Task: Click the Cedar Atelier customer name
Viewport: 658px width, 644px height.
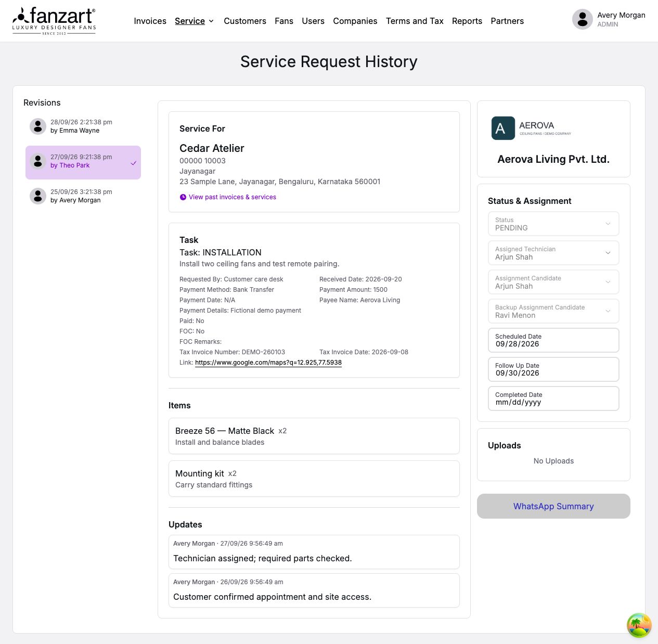Action: click(x=212, y=148)
